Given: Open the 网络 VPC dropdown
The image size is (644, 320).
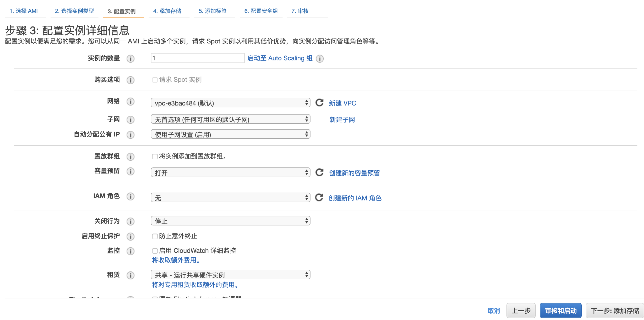Looking at the screenshot, I should point(230,102).
